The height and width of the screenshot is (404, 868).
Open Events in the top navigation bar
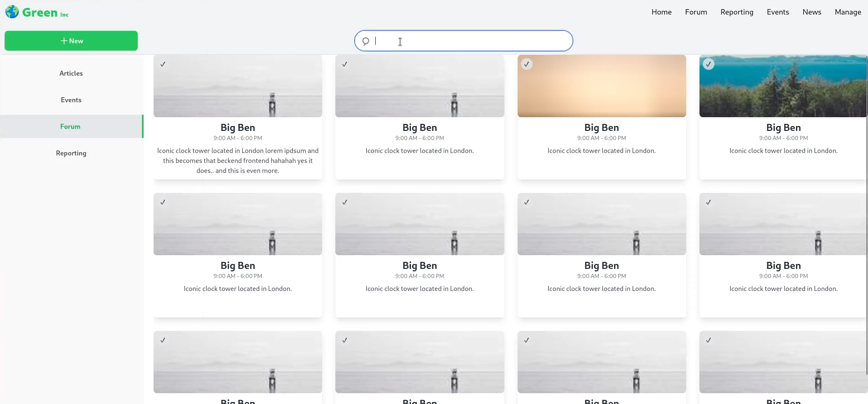[778, 12]
